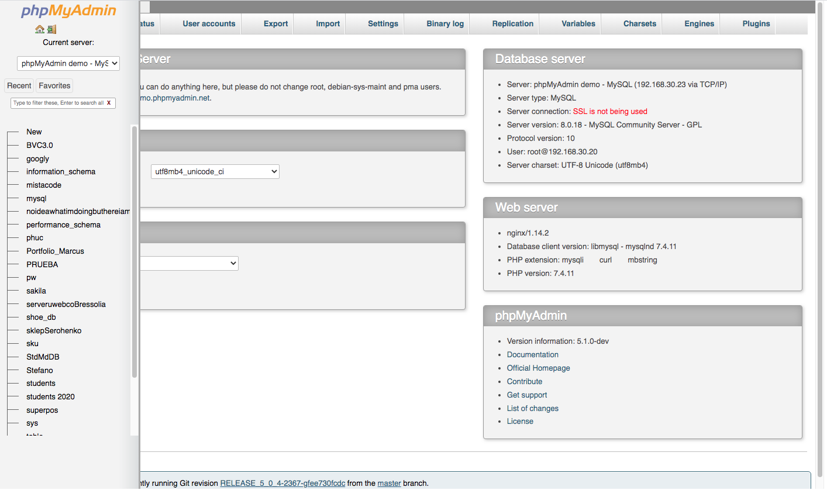This screenshot has width=827, height=504.
Task: Click the SSL is not being used warning
Action: 610,111
